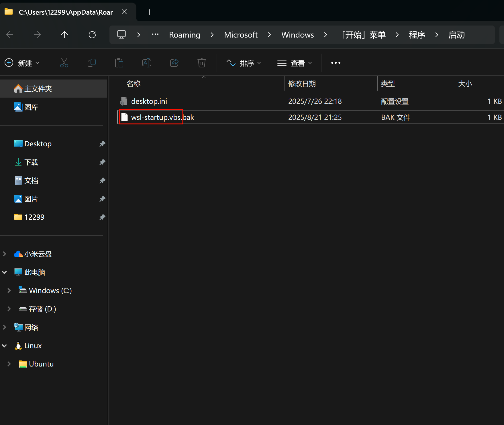
Task: Open the 排序 (Sort) dropdown menu
Action: click(244, 63)
